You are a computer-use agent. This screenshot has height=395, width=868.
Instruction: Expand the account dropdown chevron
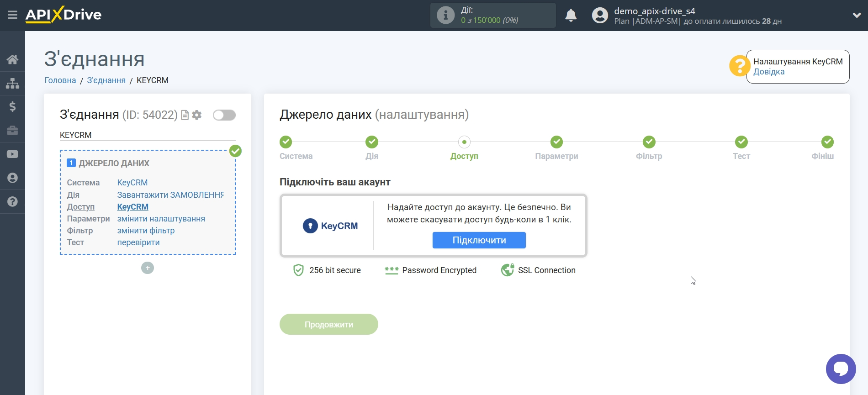pos(857,15)
